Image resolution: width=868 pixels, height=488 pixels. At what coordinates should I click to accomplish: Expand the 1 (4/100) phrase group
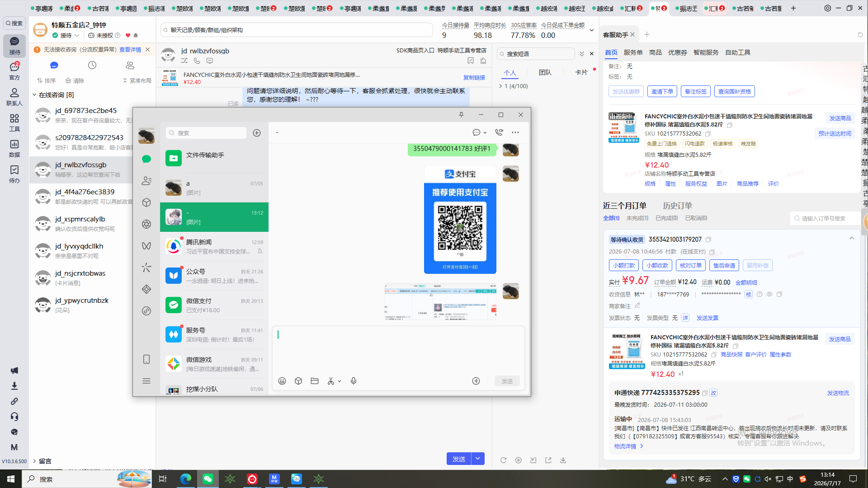[x=500, y=86]
